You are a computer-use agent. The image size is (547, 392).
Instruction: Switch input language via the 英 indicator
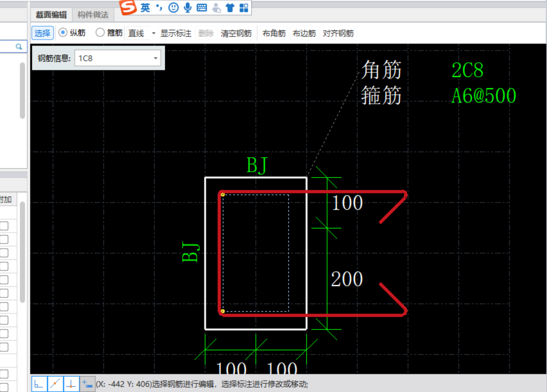146,8
